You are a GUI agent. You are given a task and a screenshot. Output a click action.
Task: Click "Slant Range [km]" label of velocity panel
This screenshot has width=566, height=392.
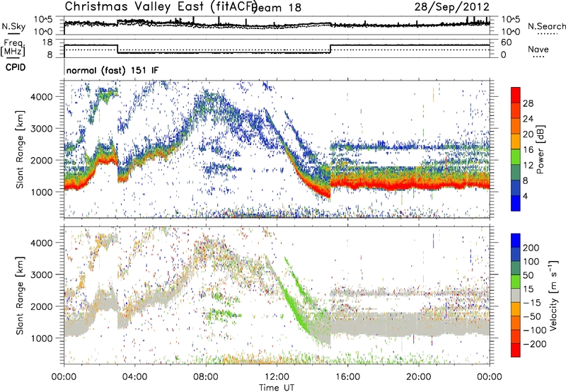click(x=20, y=295)
